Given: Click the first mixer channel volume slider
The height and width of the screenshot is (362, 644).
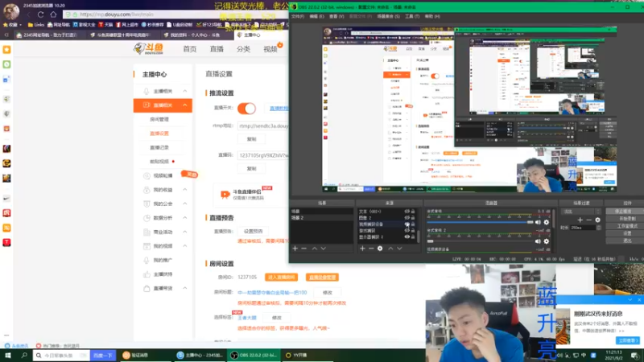Looking at the screenshot, I should point(480,222).
